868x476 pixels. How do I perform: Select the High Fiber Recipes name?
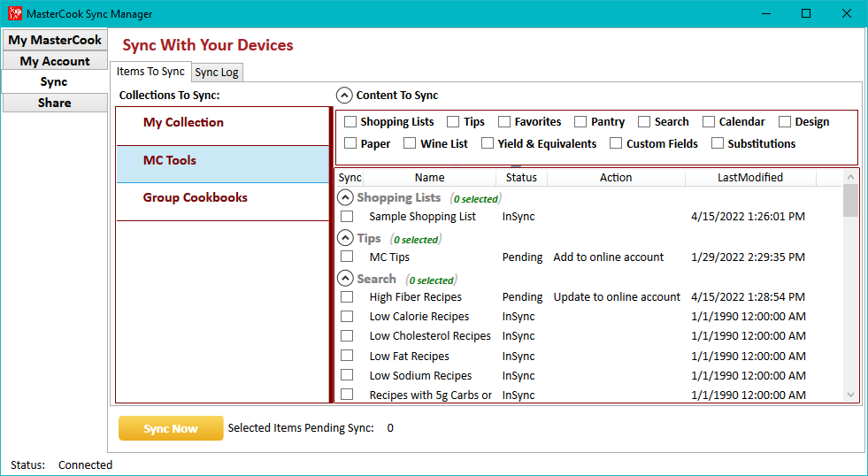pos(415,297)
